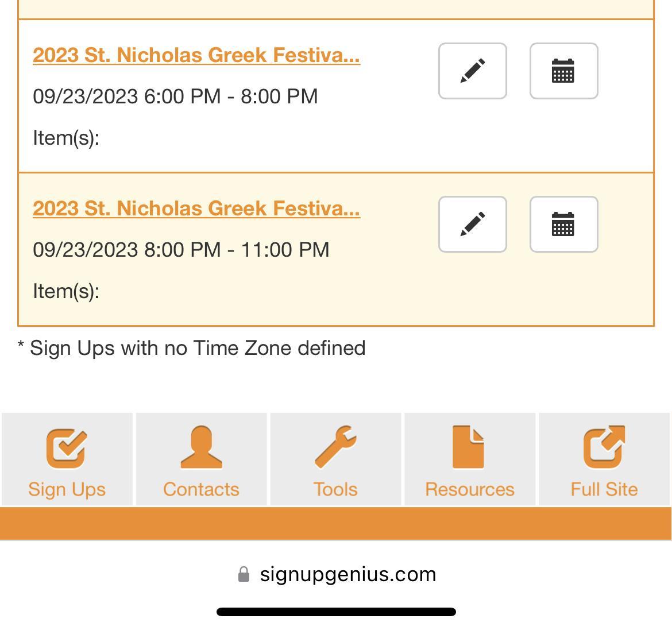Switch to the Resources tab label

469,489
